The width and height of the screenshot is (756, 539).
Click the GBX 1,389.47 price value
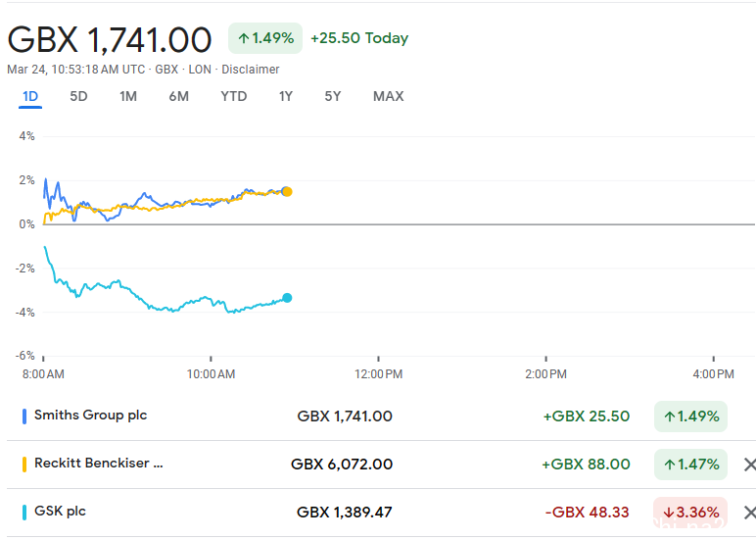pos(345,512)
